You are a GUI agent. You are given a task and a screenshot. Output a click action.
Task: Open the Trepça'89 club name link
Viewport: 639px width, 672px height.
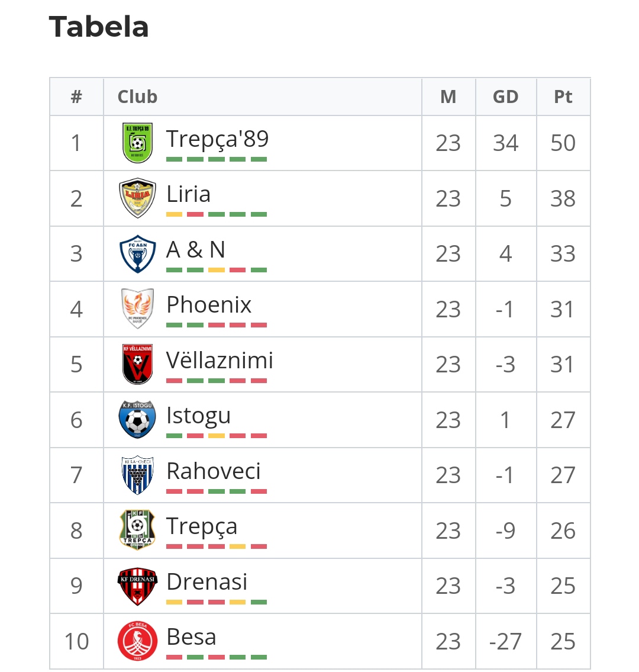coord(217,139)
